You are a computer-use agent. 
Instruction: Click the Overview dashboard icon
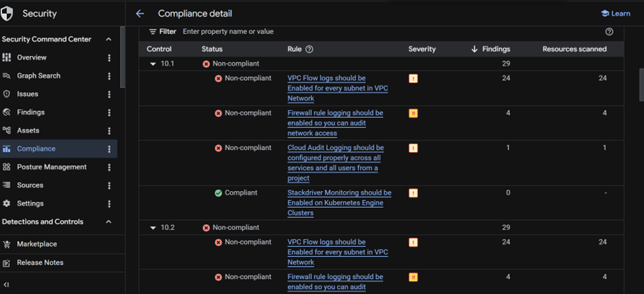click(7, 58)
